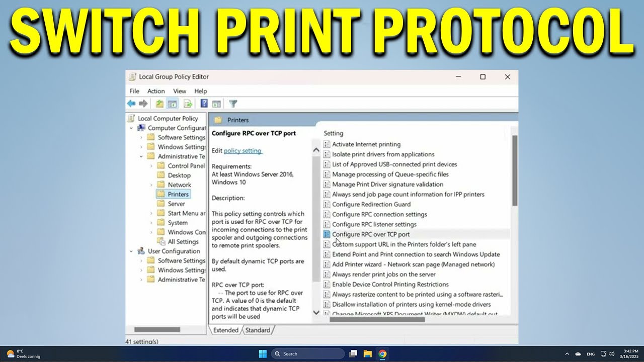Open Task View from the taskbar
The height and width of the screenshot is (362, 644).
[x=353, y=353]
